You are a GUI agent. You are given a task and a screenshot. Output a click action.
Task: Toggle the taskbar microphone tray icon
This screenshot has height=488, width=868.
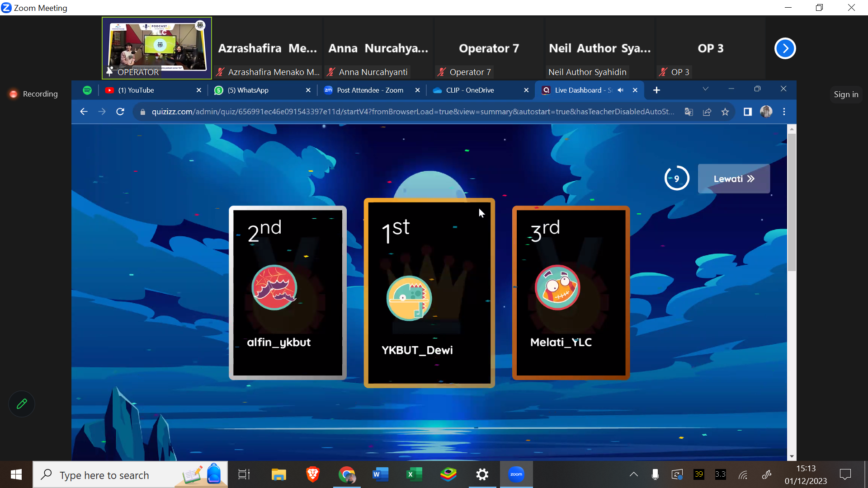(655, 474)
